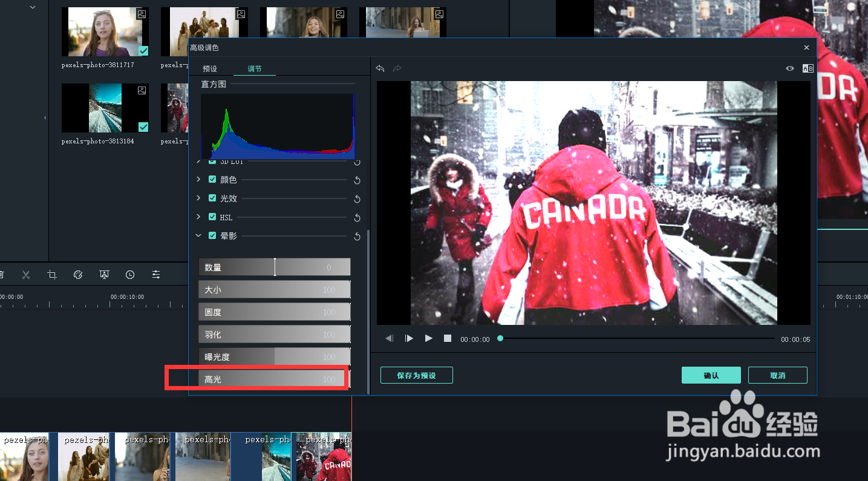Screen dimensions: 868x481
Task: Select pexels-photo-3813184 thumbnail
Action: [105, 108]
